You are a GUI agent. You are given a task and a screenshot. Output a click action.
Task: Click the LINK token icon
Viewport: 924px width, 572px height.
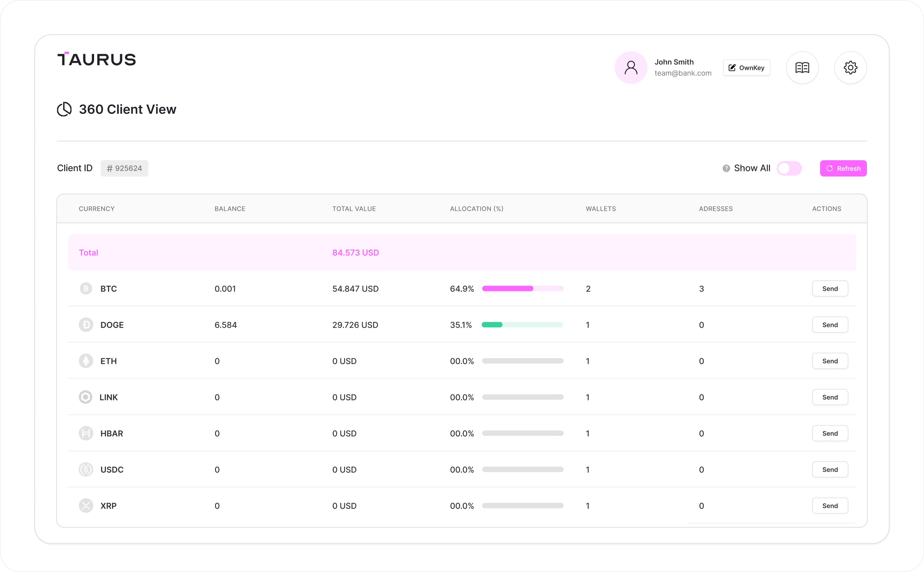click(86, 397)
